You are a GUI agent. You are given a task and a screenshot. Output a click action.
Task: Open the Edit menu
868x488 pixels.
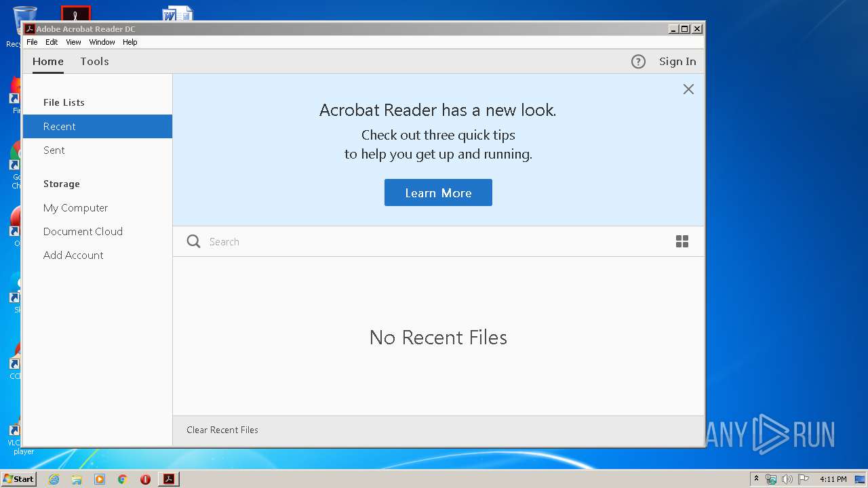[52, 42]
